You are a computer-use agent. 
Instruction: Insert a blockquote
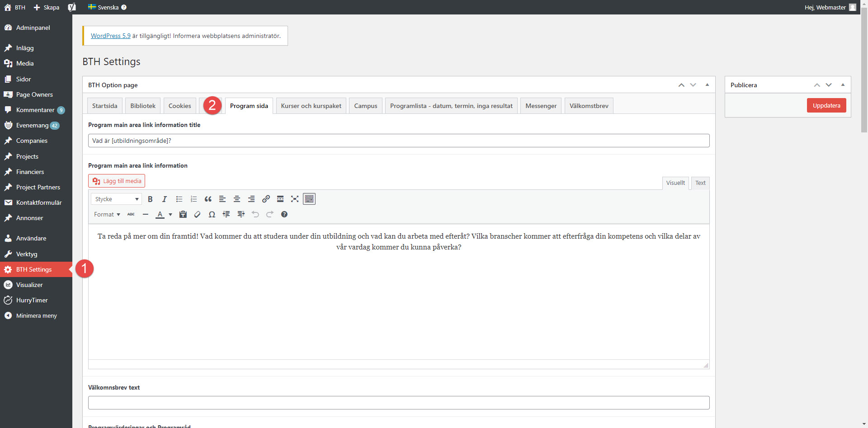point(208,199)
